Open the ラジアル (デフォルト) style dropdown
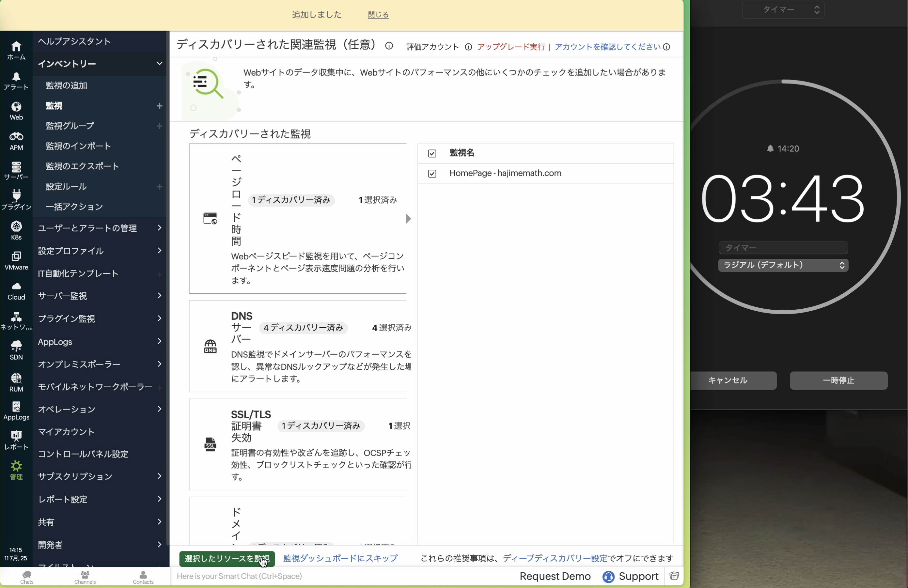The width and height of the screenshot is (908, 588). tap(783, 265)
